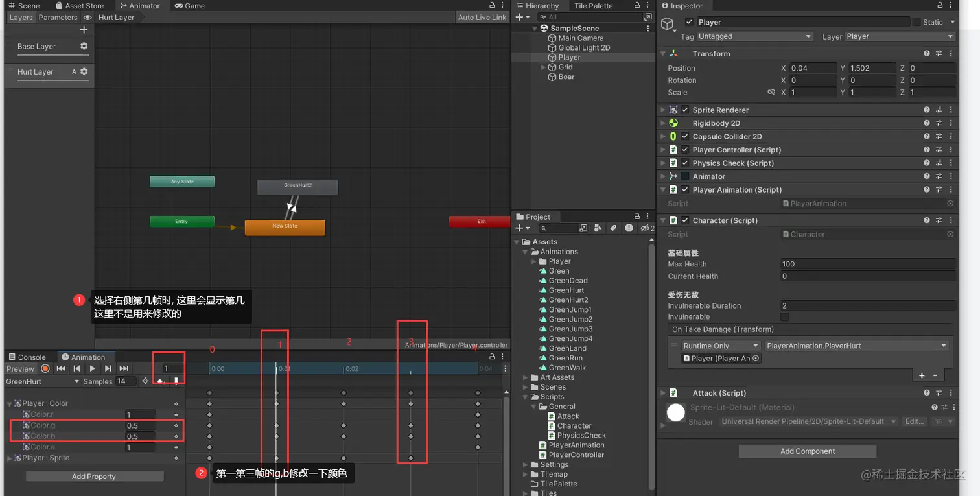980x496 pixels.
Task: Open Sprite Renderer component options menu
Action: click(951, 110)
